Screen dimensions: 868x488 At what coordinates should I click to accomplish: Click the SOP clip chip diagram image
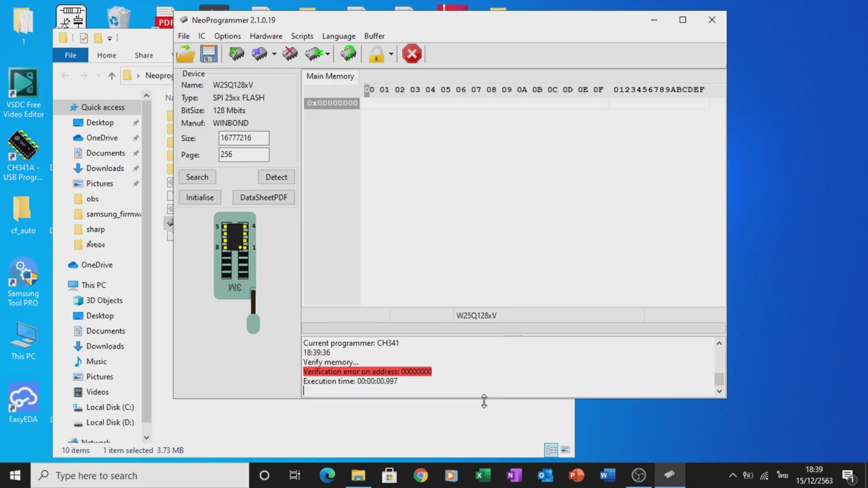pos(237,272)
